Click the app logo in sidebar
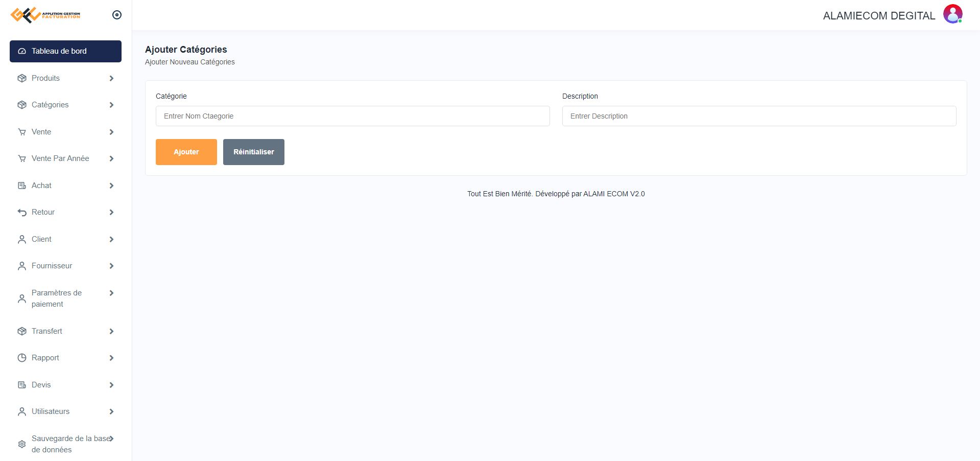 (x=45, y=15)
